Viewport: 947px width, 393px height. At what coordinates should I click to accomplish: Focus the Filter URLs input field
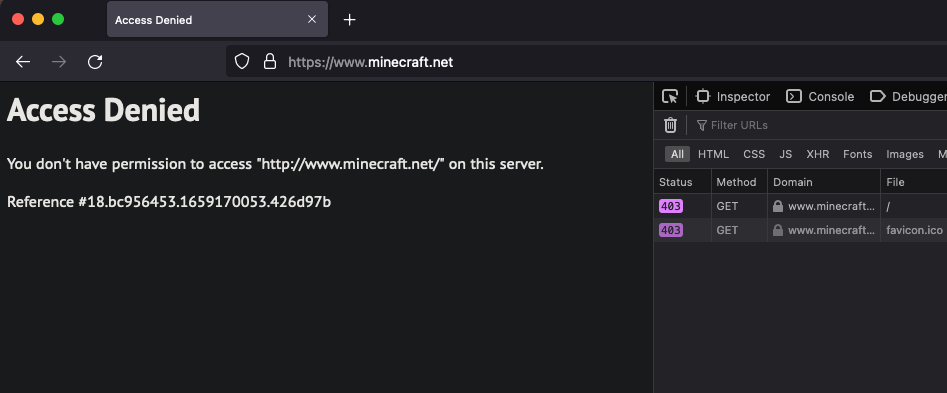pyautogui.click(x=820, y=125)
